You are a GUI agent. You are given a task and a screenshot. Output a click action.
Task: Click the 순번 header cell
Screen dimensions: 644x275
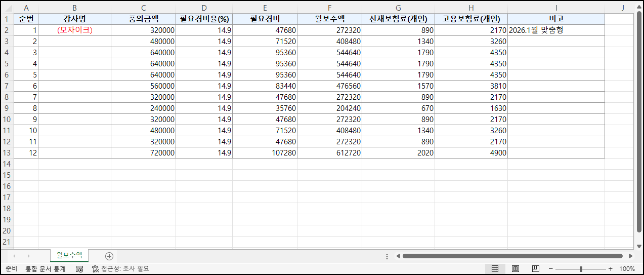26,19
